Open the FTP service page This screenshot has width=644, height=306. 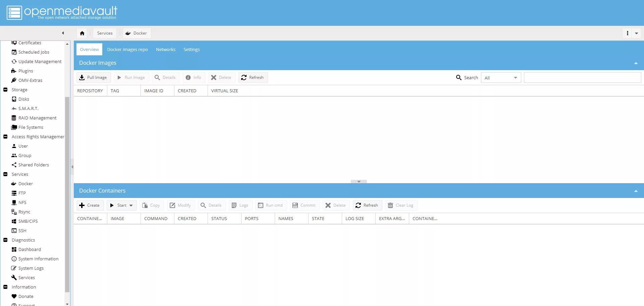[x=22, y=193]
